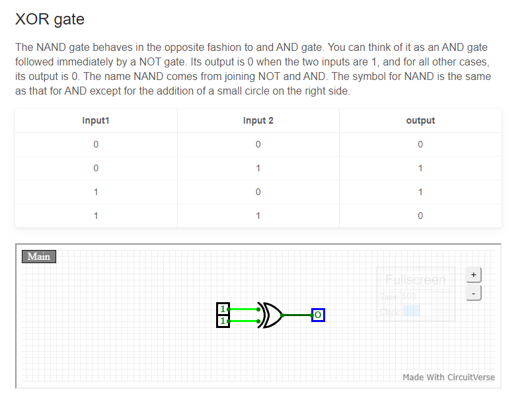The height and width of the screenshot is (406, 532).
Task: Activate the Fullscreen control
Action: [416, 279]
